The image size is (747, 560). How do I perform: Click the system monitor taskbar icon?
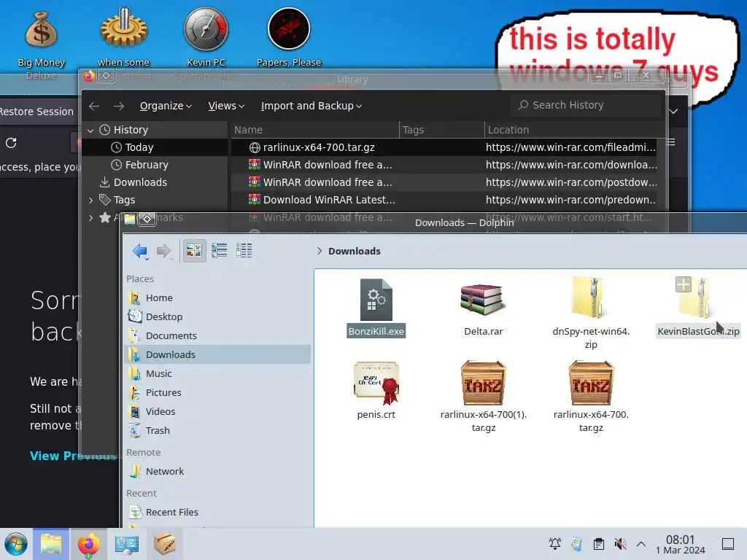tap(126, 544)
